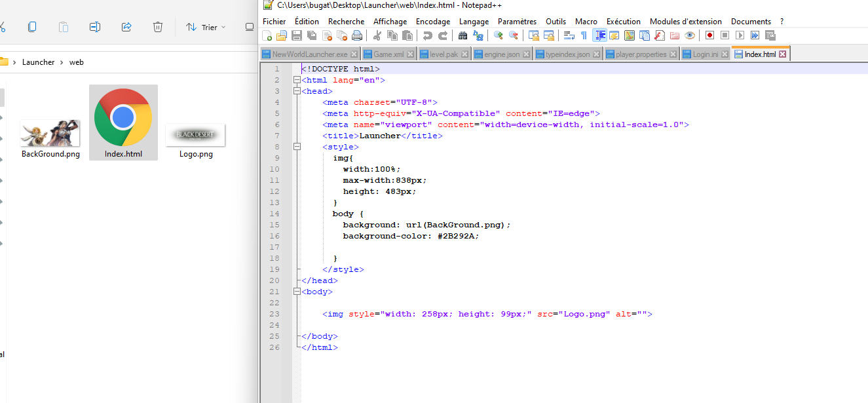The height and width of the screenshot is (403, 868).
Task: Collapse the style block fold on line 8
Action: (297, 147)
